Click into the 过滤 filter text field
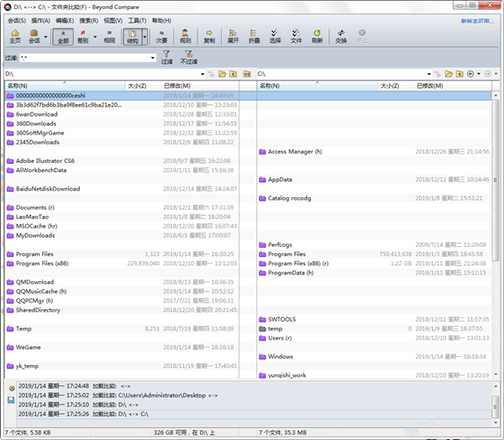This screenshot has width=504, height=440. (x=84, y=58)
